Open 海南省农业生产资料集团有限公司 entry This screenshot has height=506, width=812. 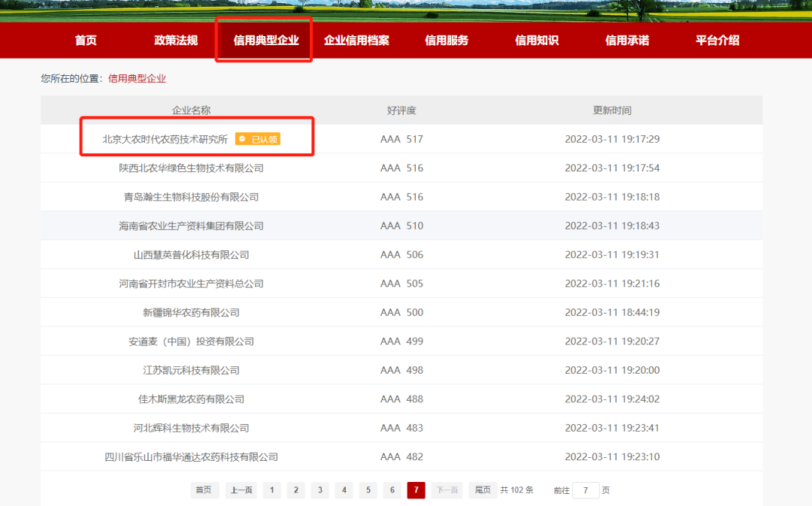(x=191, y=226)
